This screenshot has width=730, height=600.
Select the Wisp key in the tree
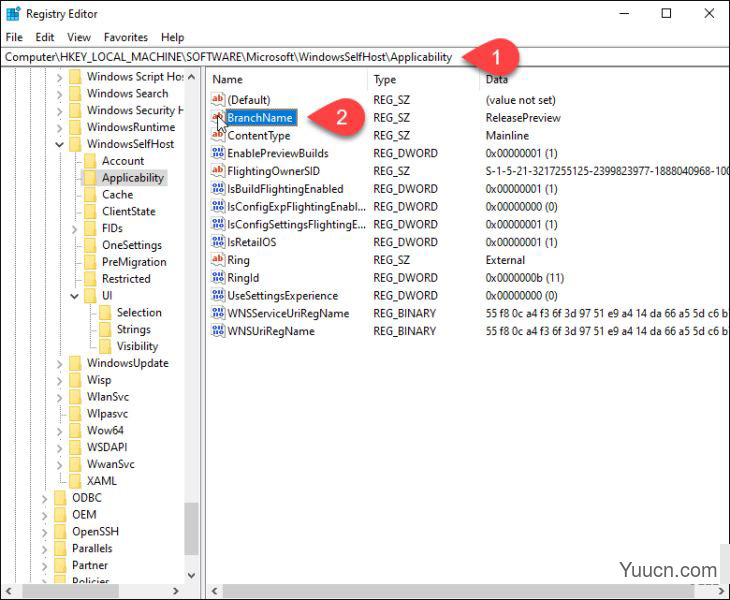click(x=99, y=379)
